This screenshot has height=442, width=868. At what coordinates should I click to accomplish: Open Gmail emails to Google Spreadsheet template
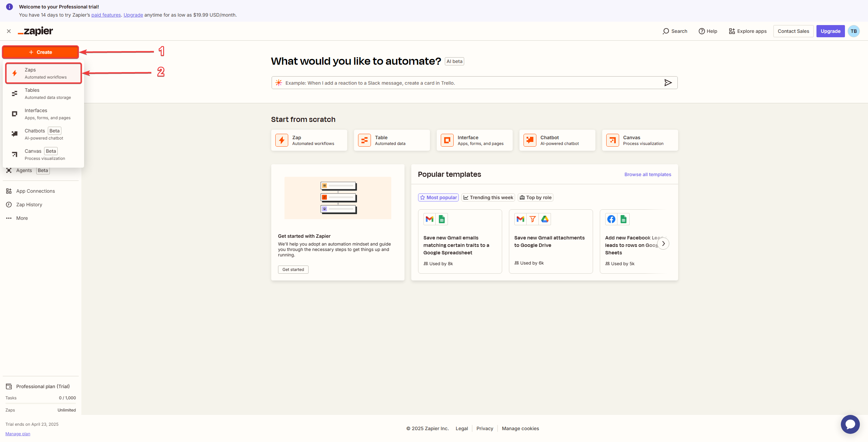click(x=460, y=241)
